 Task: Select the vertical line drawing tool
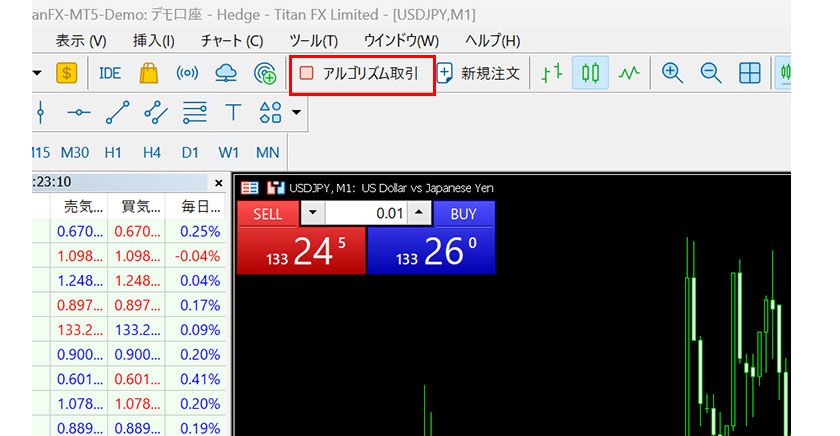(x=41, y=112)
